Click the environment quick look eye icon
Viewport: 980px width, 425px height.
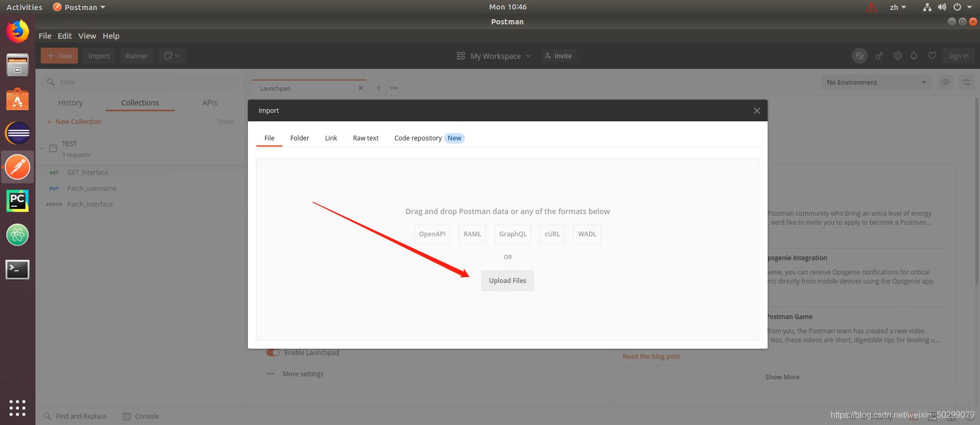click(946, 82)
